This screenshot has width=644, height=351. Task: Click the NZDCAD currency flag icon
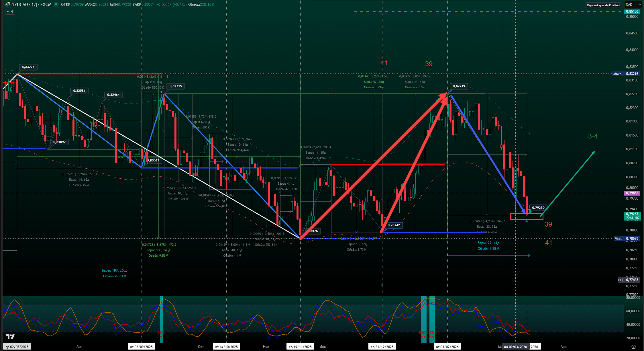7,4
